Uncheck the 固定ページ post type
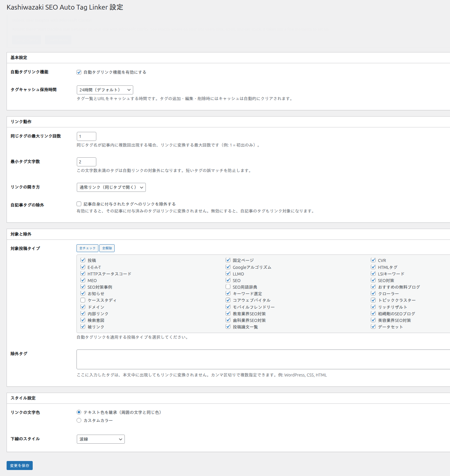The image size is (450, 476). pos(228,260)
